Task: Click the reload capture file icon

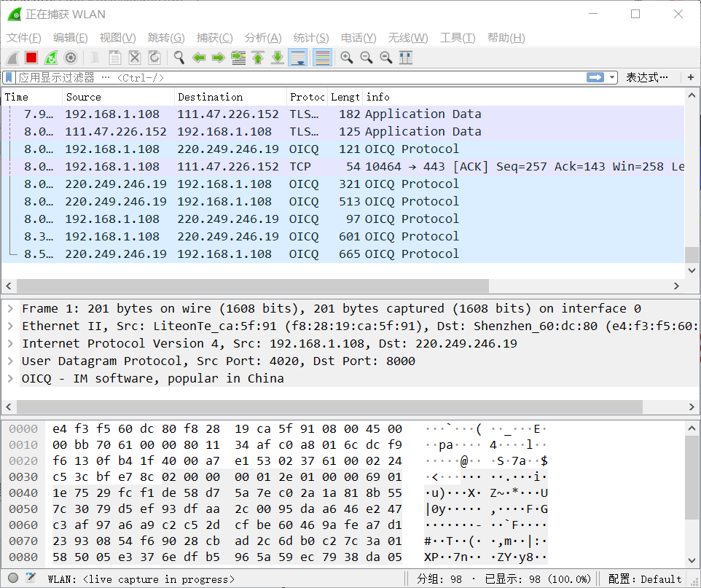Action: 154,58
